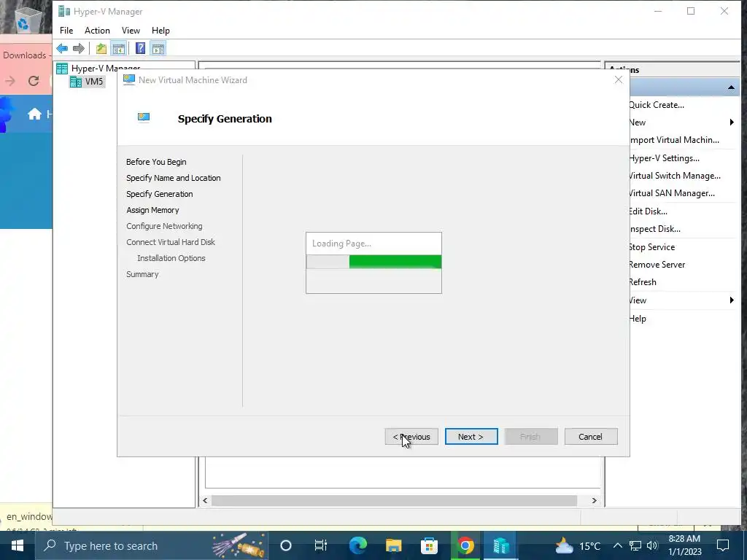Click Stop Service action

(x=651, y=247)
